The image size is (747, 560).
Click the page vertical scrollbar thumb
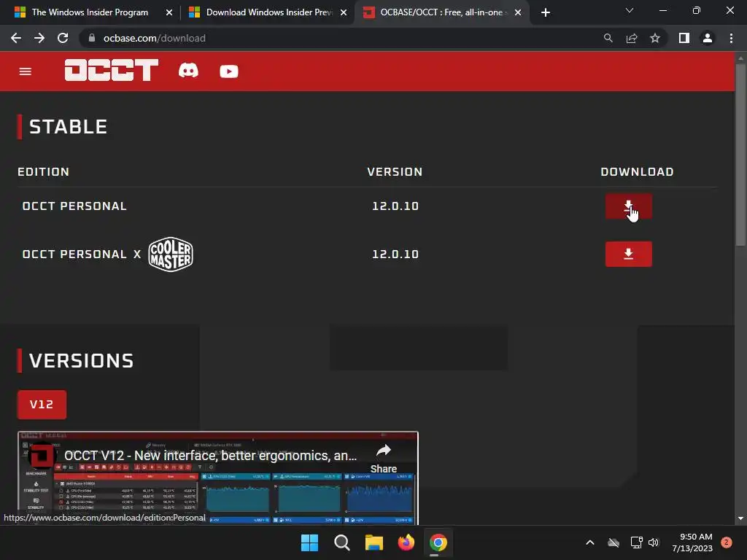(x=740, y=155)
